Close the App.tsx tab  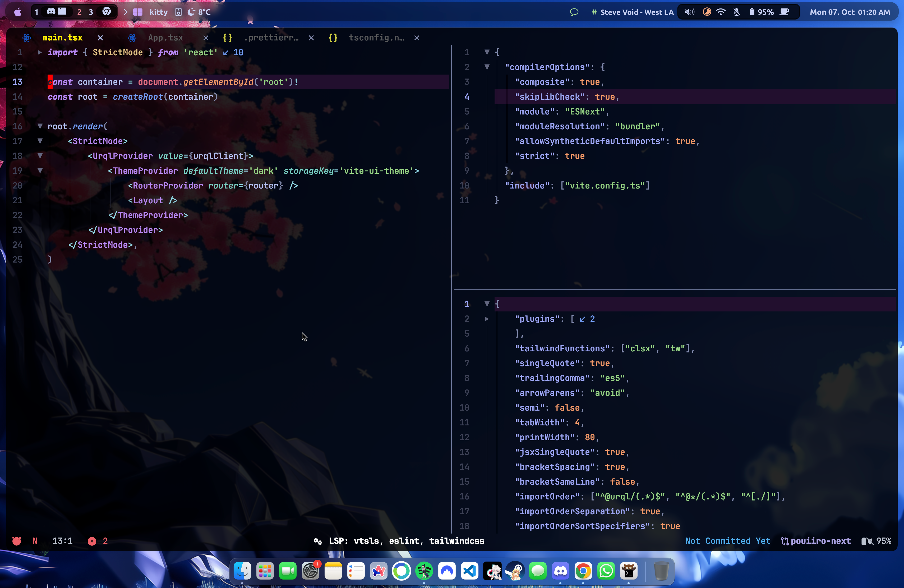pos(205,38)
